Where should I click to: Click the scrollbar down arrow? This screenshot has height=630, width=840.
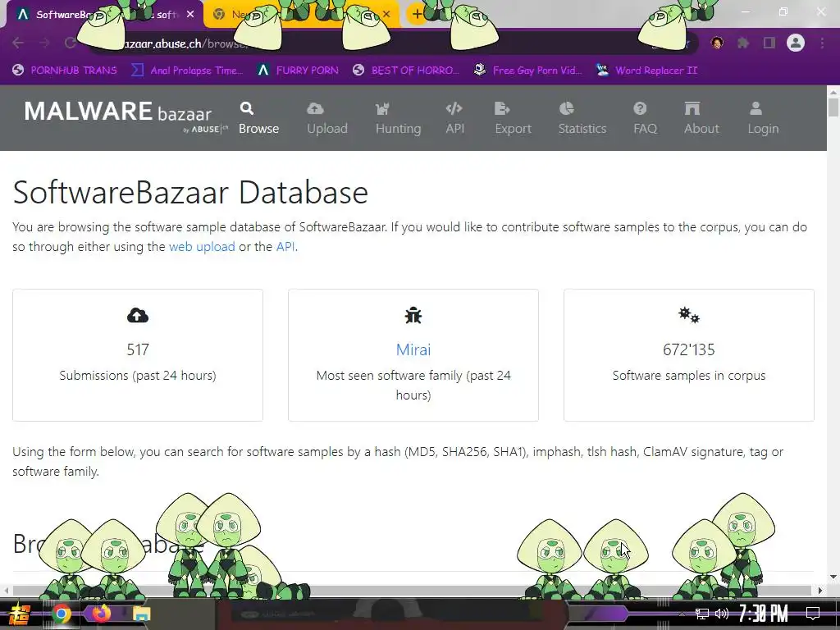[833, 577]
